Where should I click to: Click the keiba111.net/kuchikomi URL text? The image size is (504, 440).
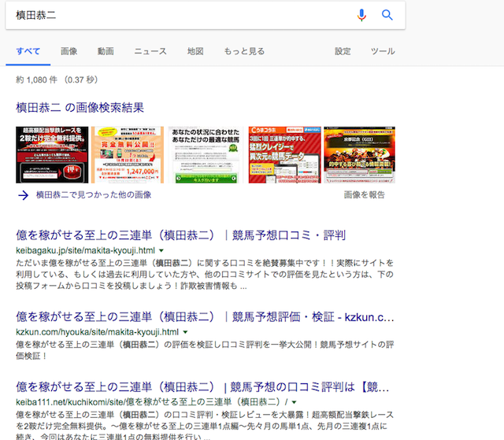coord(152,402)
